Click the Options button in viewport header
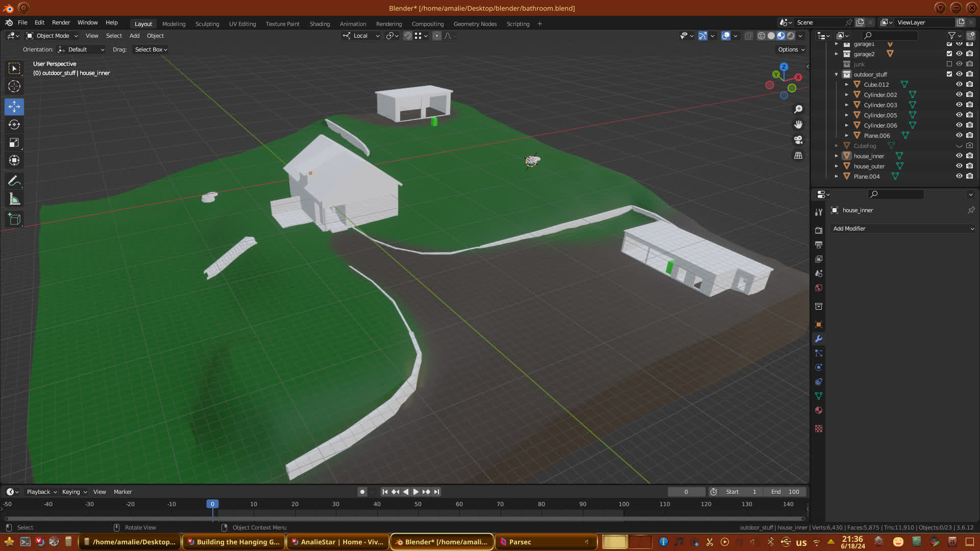This screenshot has height=551, width=980. click(x=791, y=49)
